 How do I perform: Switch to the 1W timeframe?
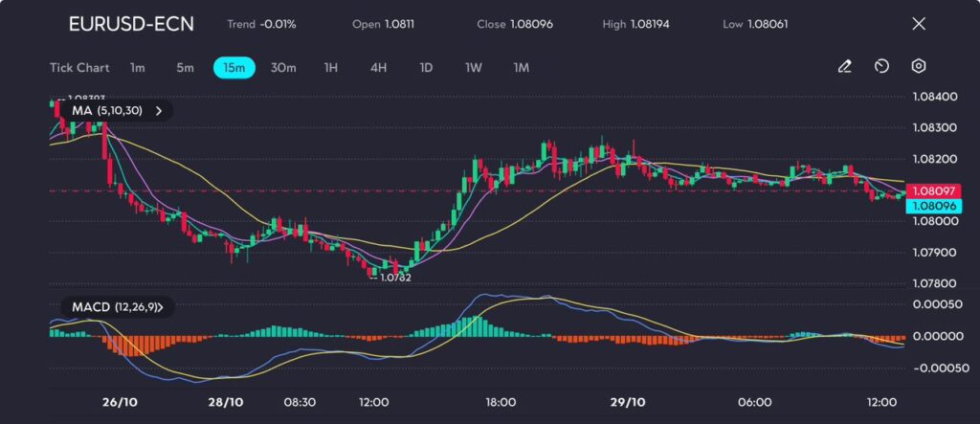tap(473, 68)
